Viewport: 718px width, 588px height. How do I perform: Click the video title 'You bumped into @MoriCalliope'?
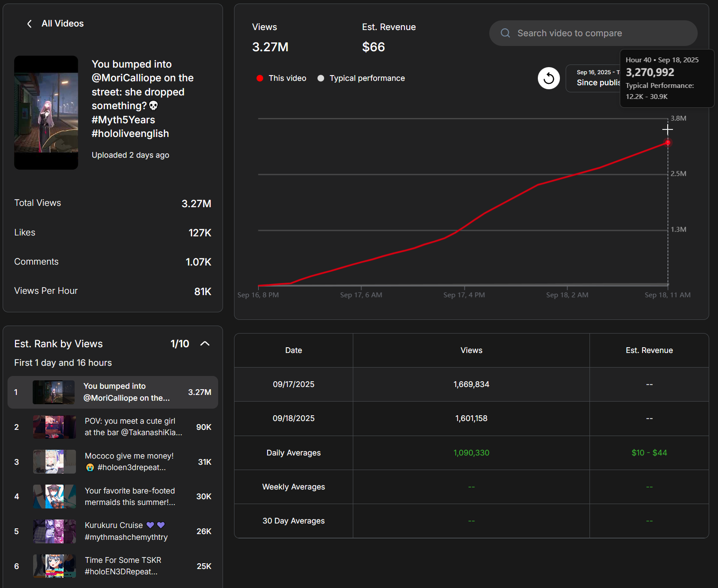tap(143, 99)
